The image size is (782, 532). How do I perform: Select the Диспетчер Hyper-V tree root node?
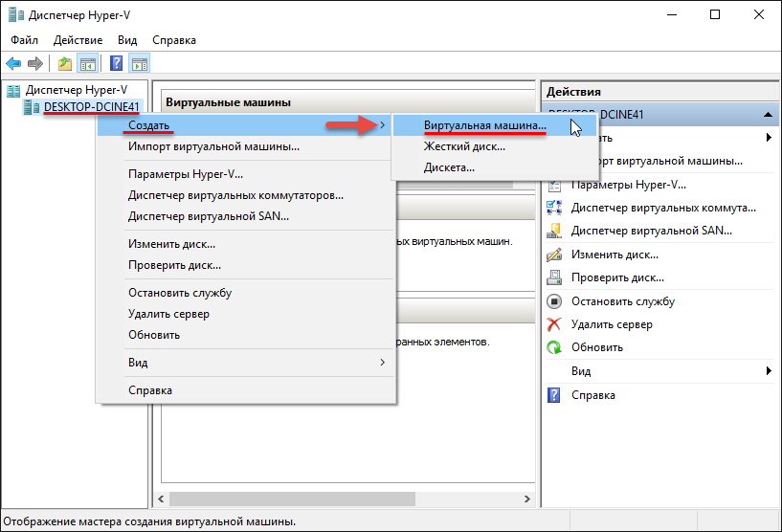77,90
